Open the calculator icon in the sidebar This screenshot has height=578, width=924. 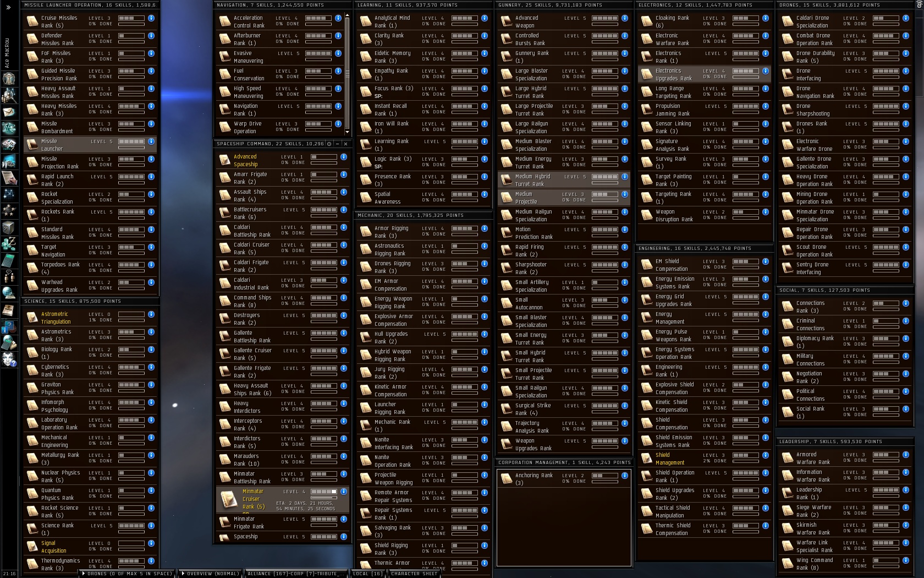pyautogui.click(x=8, y=260)
